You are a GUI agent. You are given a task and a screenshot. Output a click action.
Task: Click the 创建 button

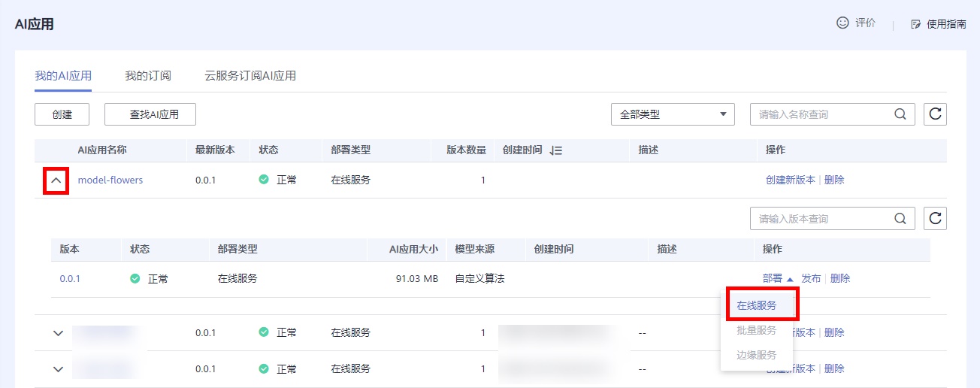(62, 114)
